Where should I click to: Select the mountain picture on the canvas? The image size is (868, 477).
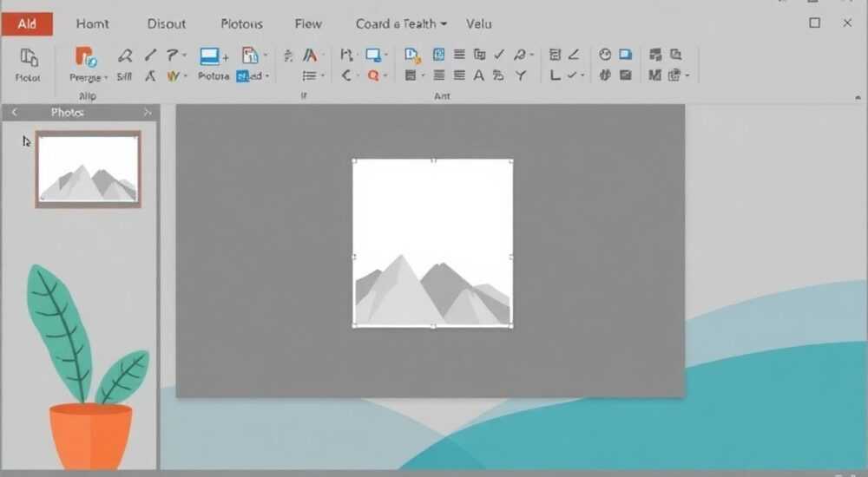tap(433, 244)
